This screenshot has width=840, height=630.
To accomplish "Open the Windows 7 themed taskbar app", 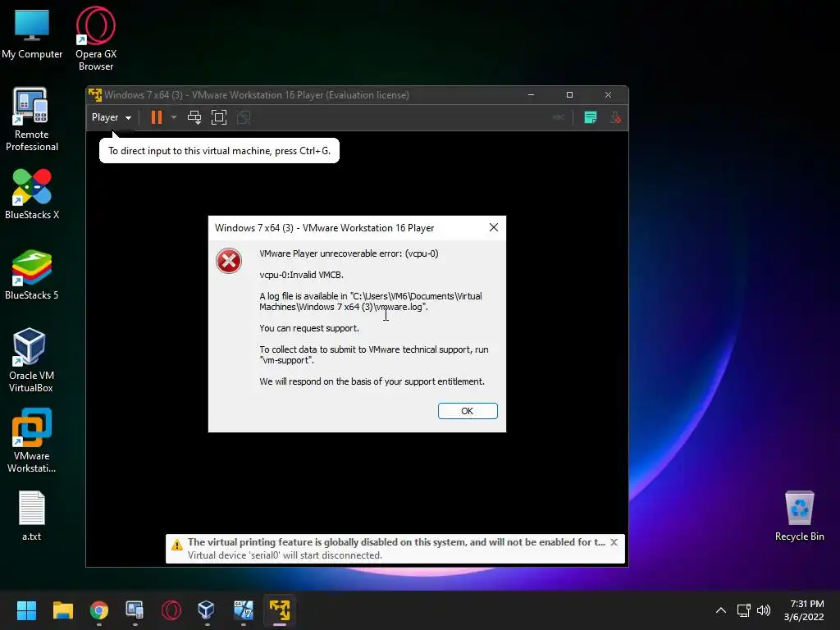I will pyautogui.click(x=243, y=610).
